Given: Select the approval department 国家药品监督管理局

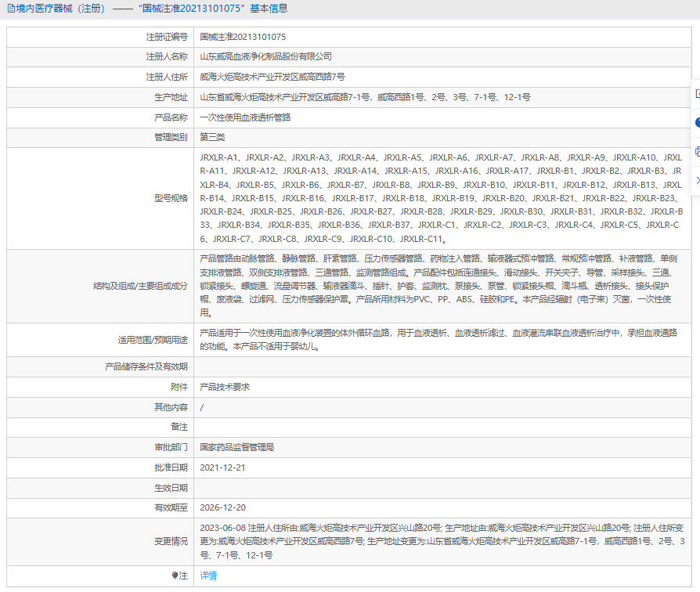Looking at the screenshot, I should coord(236,447).
